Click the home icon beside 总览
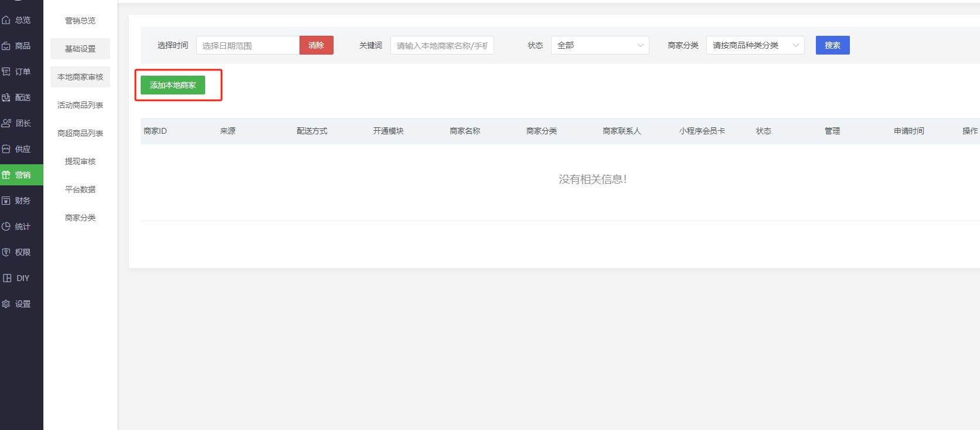980x430 pixels. pyautogui.click(x=6, y=20)
